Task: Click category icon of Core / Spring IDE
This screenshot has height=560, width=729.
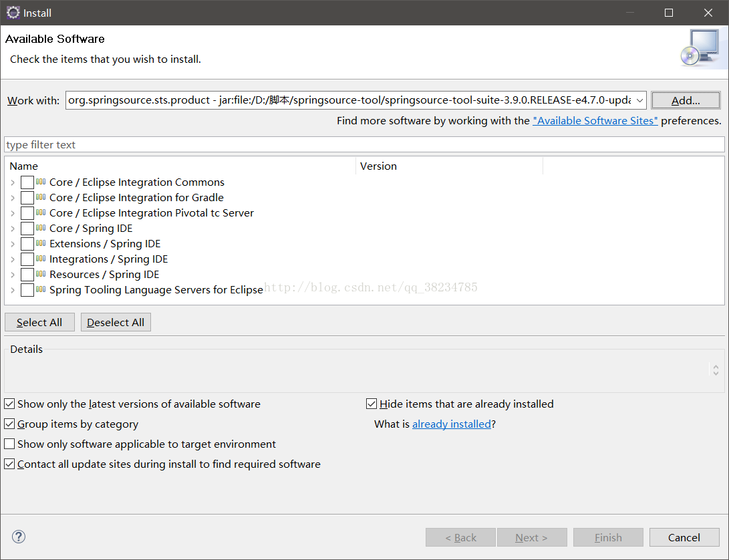Action: coord(41,228)
